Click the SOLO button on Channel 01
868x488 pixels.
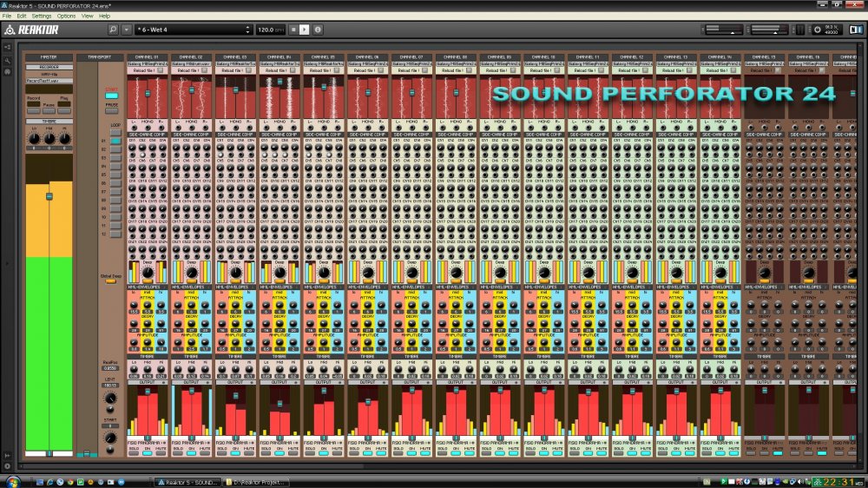134,453
